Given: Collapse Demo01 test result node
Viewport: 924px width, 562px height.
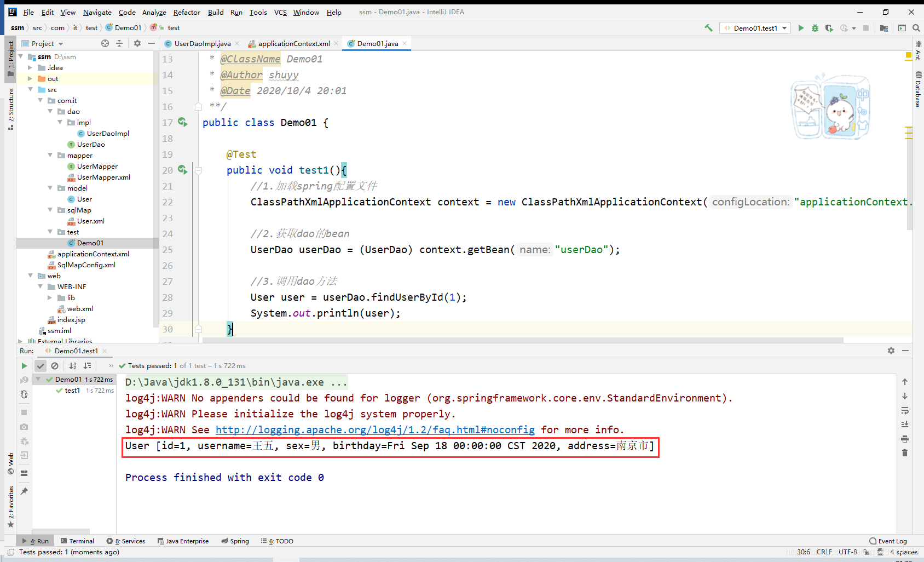Looking at the screenshot, I should 38,379.
